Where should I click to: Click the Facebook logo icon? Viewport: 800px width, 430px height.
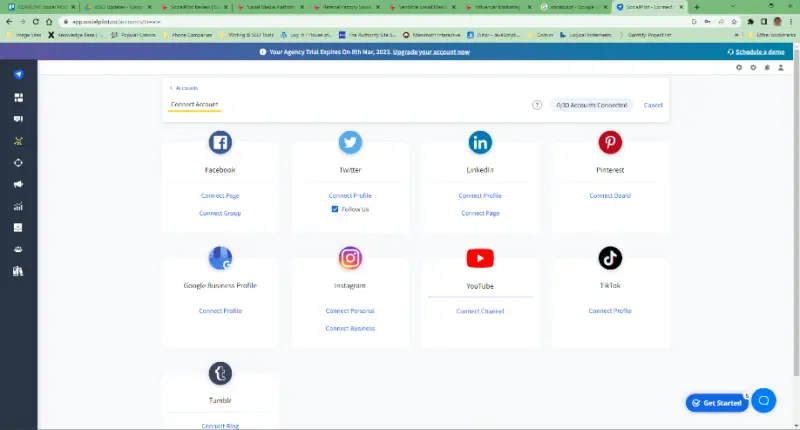tap(220, 142)
